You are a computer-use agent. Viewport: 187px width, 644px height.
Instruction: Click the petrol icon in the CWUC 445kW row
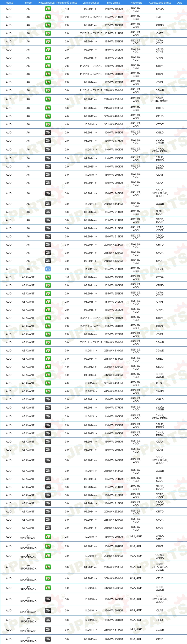tap(48, 391)
